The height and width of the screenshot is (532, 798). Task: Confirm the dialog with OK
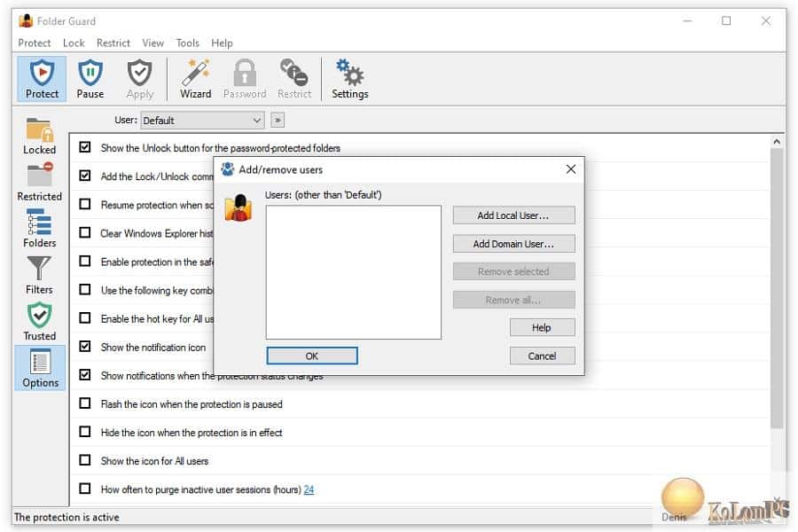pyautogui.click(x=312, y=356)
